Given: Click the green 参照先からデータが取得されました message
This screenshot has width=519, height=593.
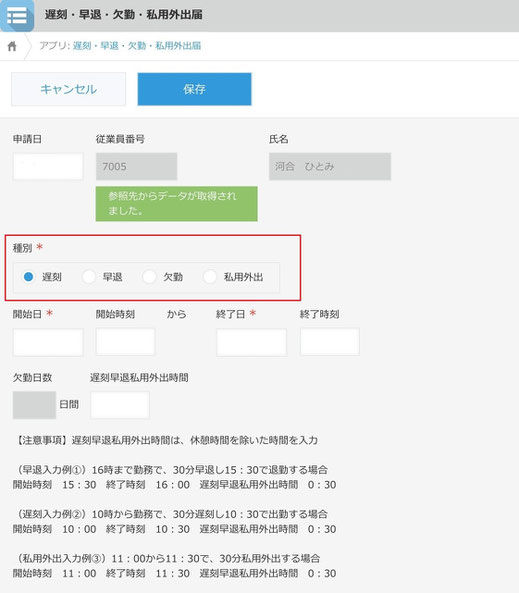Looking at the screenshot, I should click(177, 203).
